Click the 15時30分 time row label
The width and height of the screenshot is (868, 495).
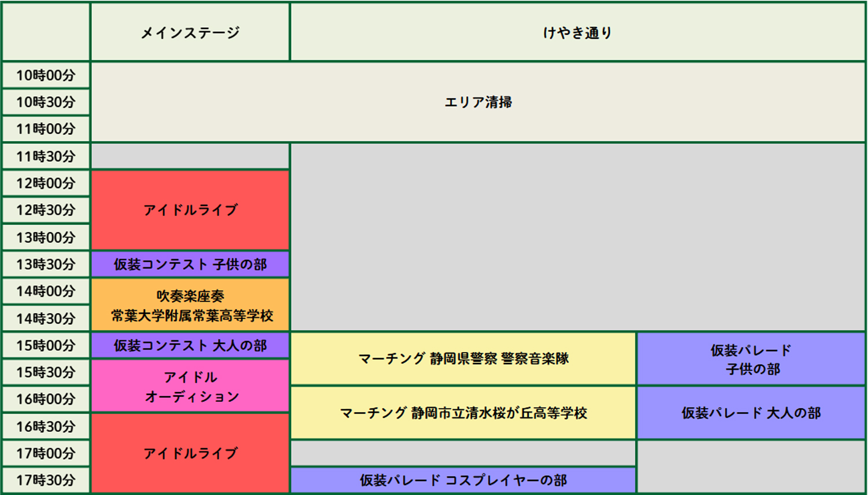tap(46, 372)
